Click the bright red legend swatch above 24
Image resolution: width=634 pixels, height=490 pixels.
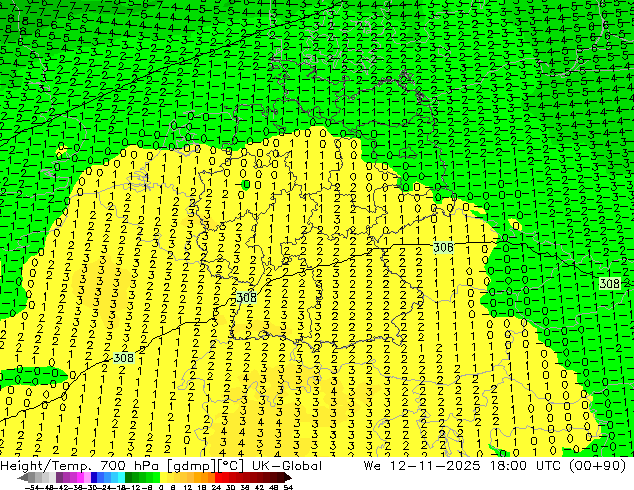[x=218, y=478]
